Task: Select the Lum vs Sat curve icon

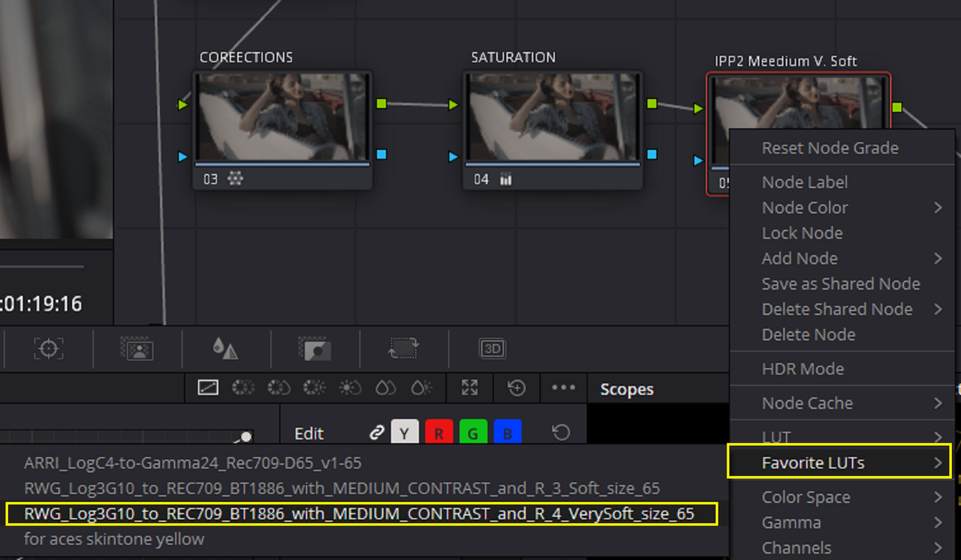Action: coord(349,387)
